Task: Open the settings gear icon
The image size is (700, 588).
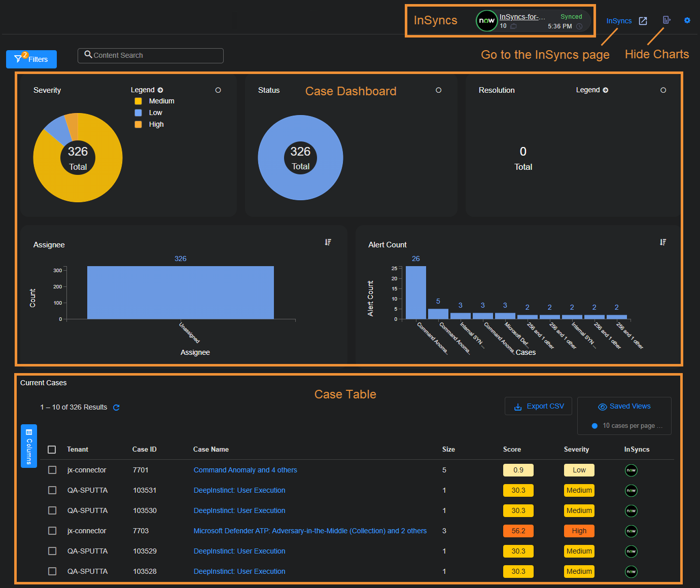Action: [x=687, y=20]
